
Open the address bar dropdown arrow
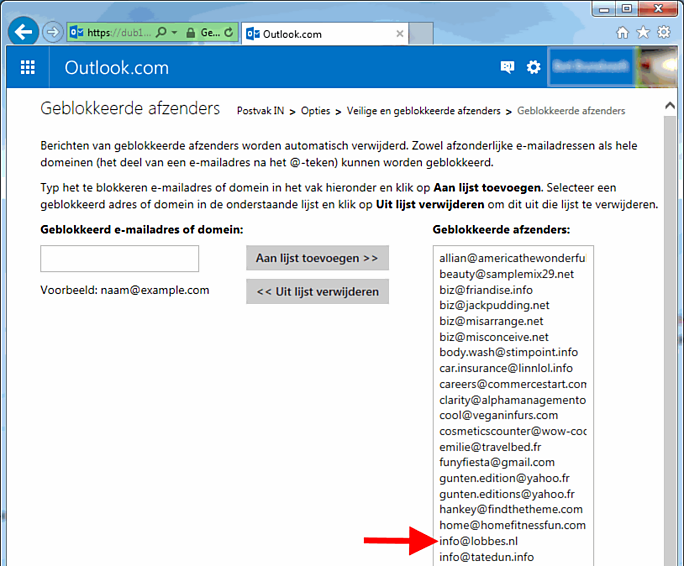[x=174, y=32]
